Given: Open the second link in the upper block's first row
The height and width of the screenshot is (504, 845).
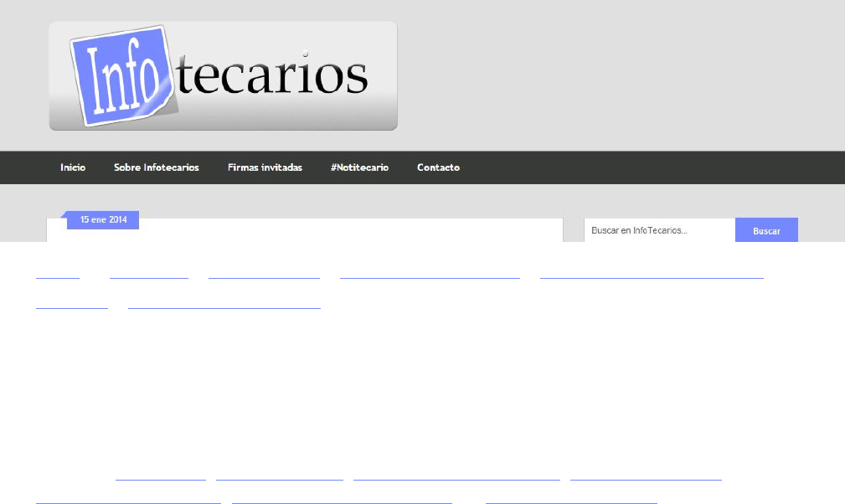Looking at the screenshot, I should coord(149,275).
